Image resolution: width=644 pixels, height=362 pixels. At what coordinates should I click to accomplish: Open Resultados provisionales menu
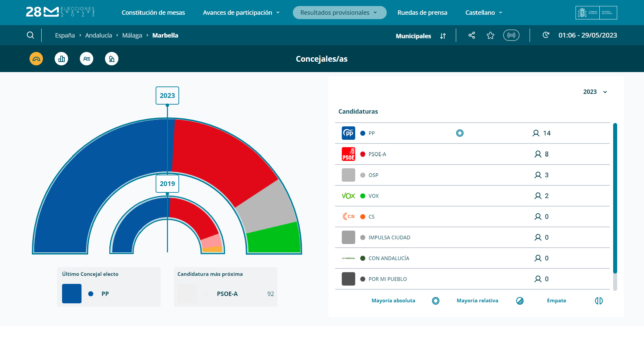coord(339,12)
